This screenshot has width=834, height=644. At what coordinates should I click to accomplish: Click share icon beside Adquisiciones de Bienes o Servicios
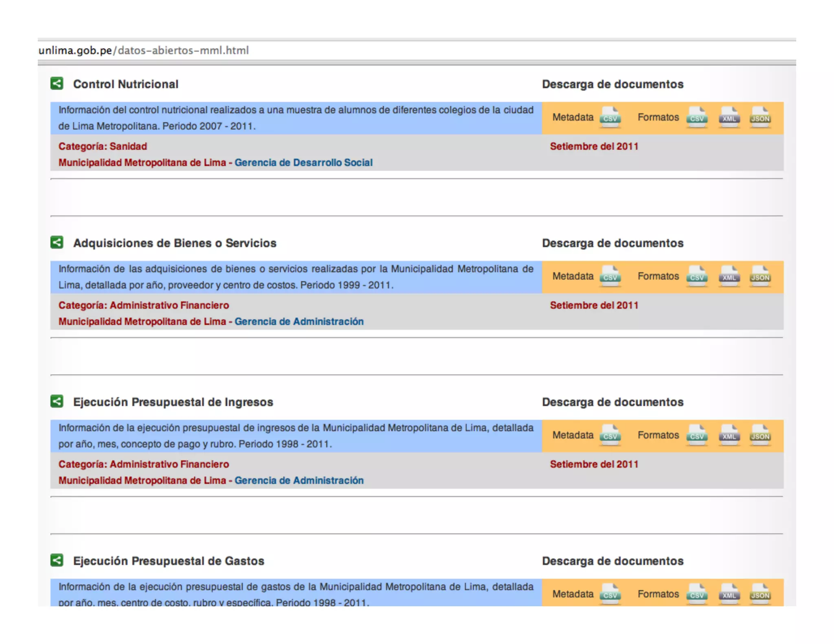[x=57, y=243]
